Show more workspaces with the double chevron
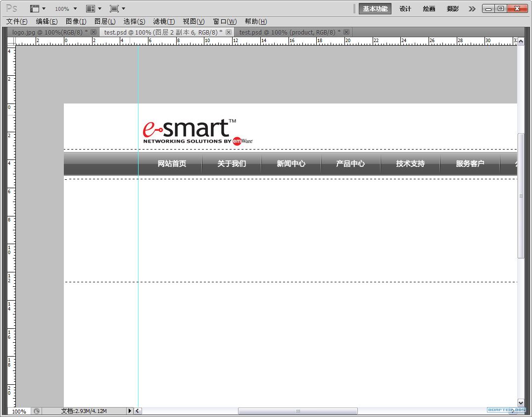532x417 pixels. (x=472, y=9)
